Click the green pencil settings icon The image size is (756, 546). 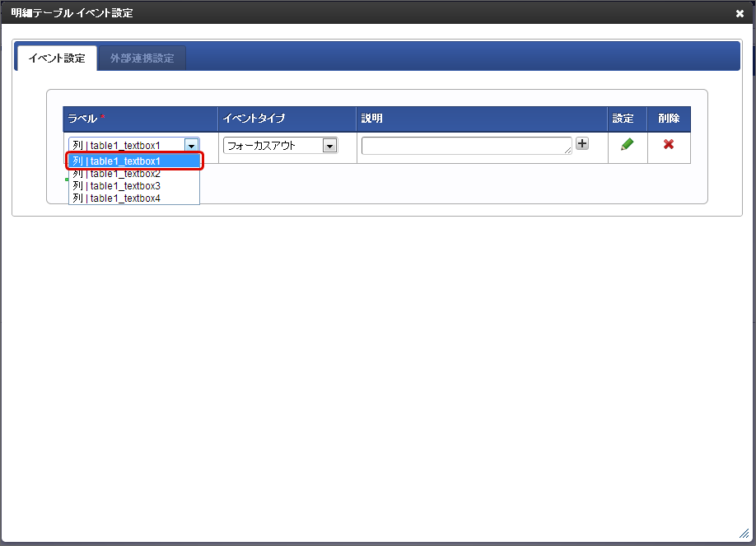point(627,144)
